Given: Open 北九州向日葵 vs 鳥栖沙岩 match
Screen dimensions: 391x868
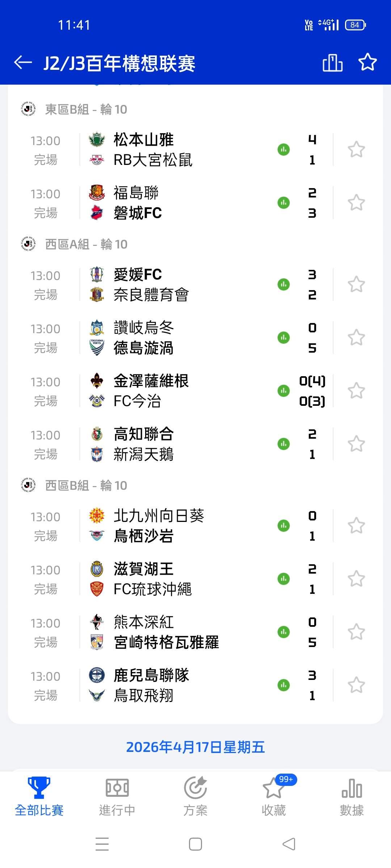Looking at the screenshot, I should pos(174,526).
